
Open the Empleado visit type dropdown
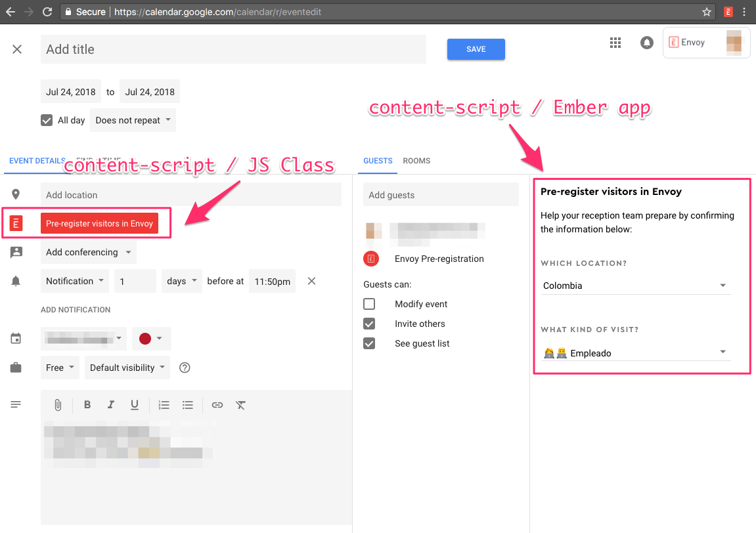635,352
